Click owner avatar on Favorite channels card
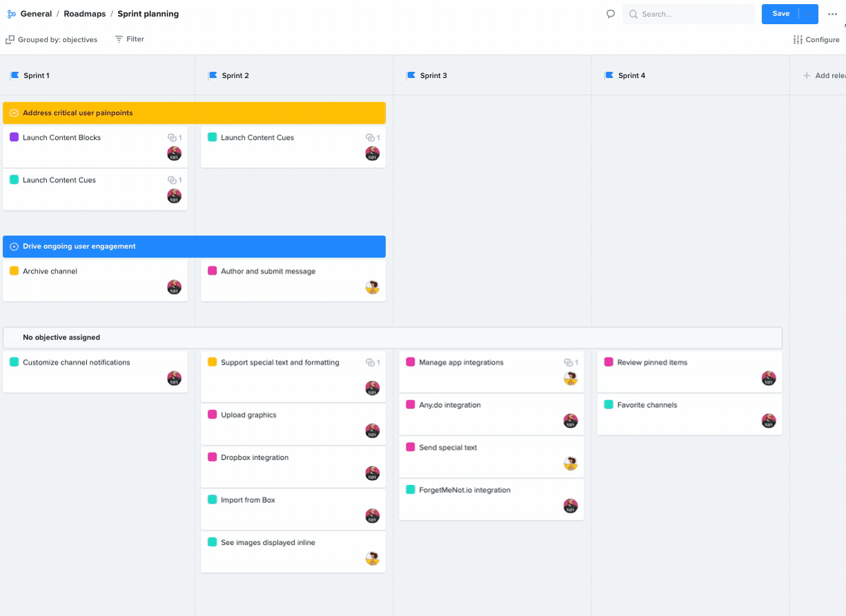This screenshot has height=616, width=846. pos(769,421)
